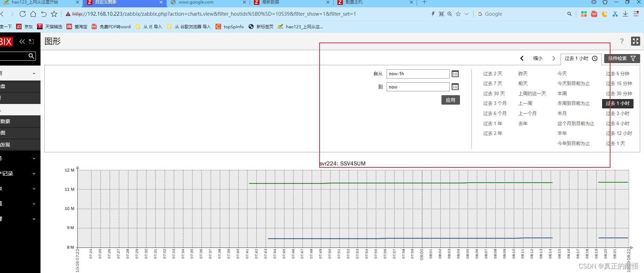Click the browser skin shirt icon

click(605, 2)
